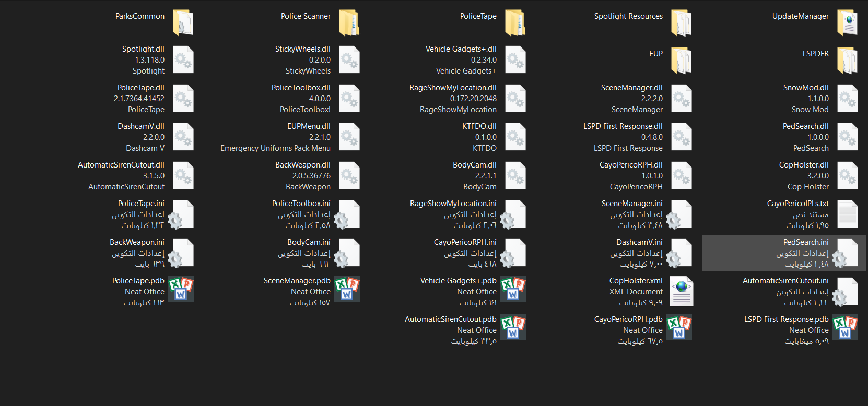
Task: Click the file name "SnowMod.dll"
Action: (x=806, y=88)
